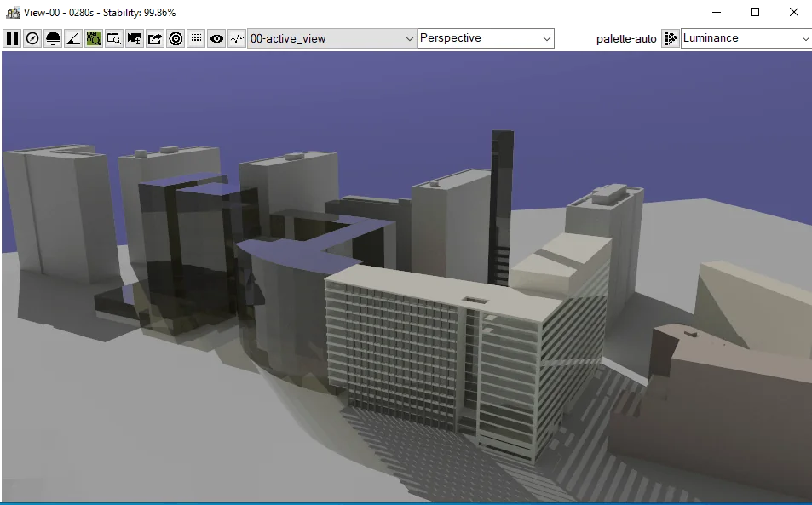Toggle the eye visibility icon
The height and width of the screenshot is (505, 812).
216,38
